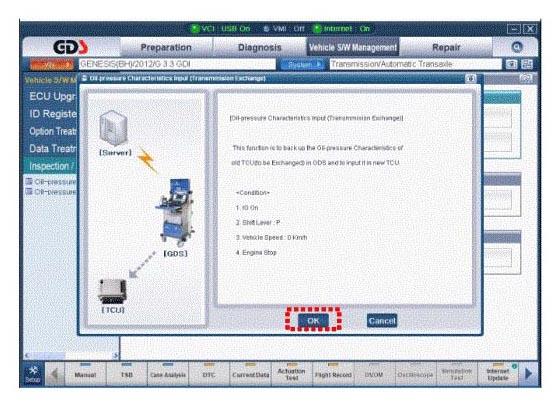Expand the ECU Upgrade menu item
The image size is (560, 402).
pyautogui.click(x=52, y=96)
